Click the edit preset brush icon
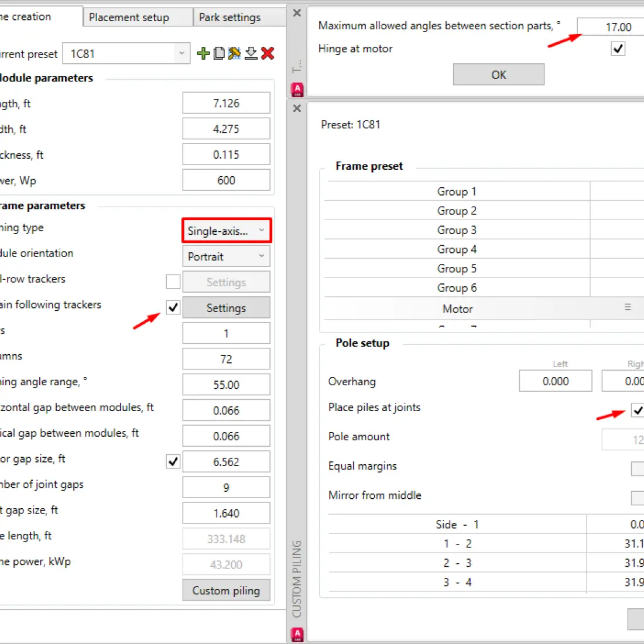644x644 pixels. click(235, 54)
